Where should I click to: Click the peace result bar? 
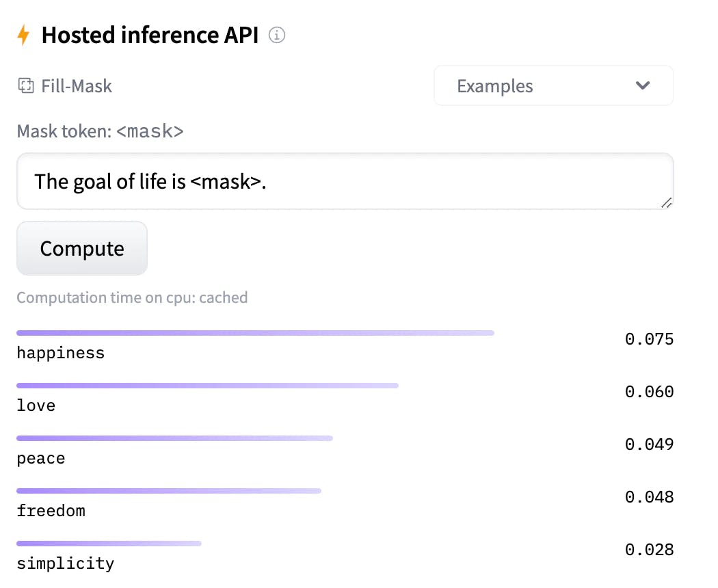pyautogui.click(x=174, y=438)
